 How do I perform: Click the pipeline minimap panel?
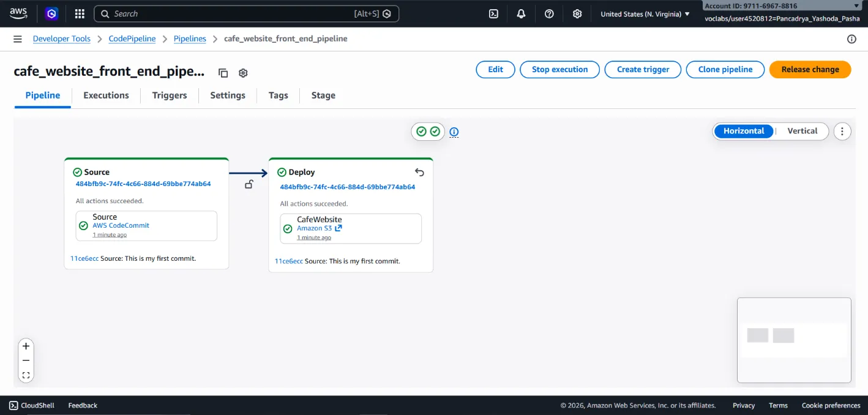point(794,340)
